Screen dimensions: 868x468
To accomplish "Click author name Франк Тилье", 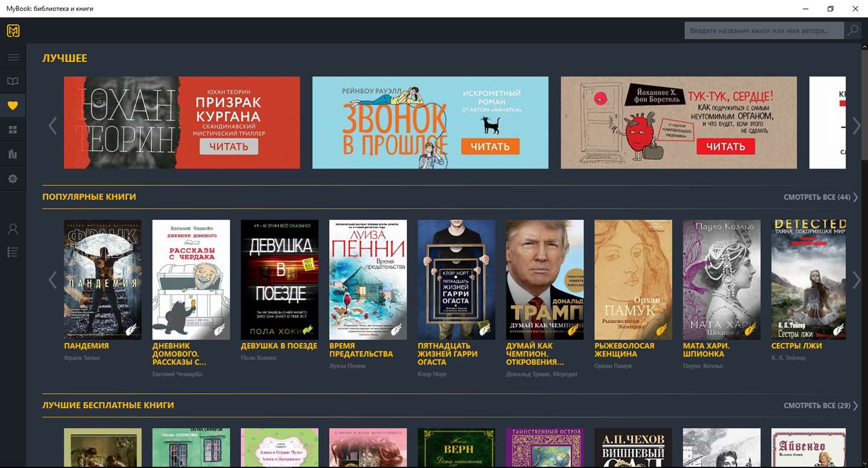I will [82, 358].
